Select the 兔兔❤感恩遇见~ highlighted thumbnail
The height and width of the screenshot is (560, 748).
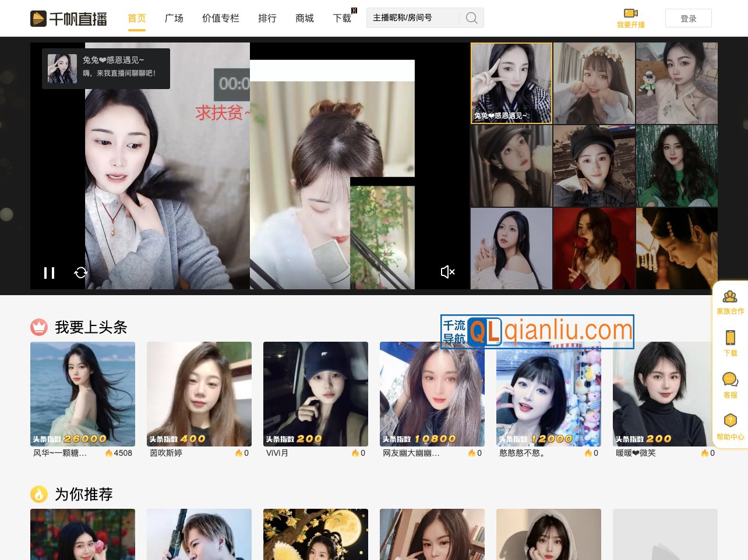pos(511,83)
